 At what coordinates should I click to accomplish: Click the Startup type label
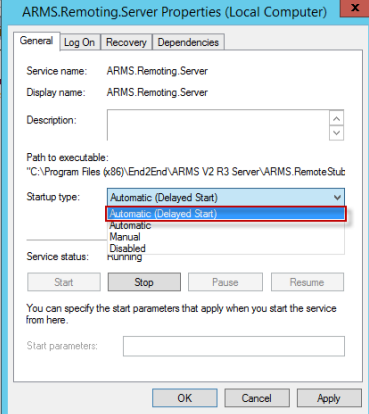tap(53, 197)
